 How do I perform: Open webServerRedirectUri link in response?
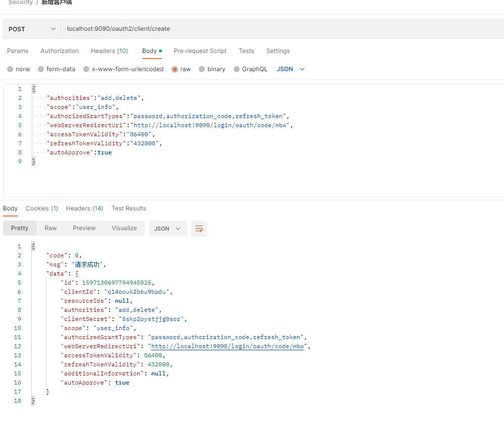228,346
